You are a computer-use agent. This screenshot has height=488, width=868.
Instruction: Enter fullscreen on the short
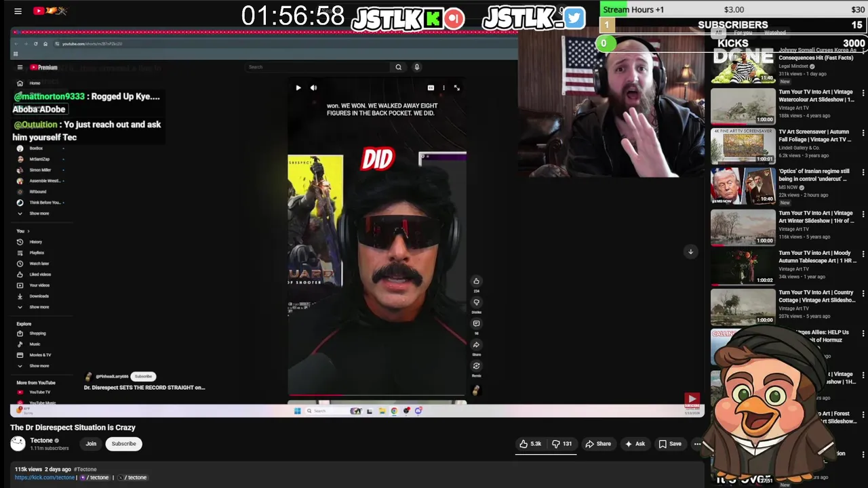[x=456, y=87]
